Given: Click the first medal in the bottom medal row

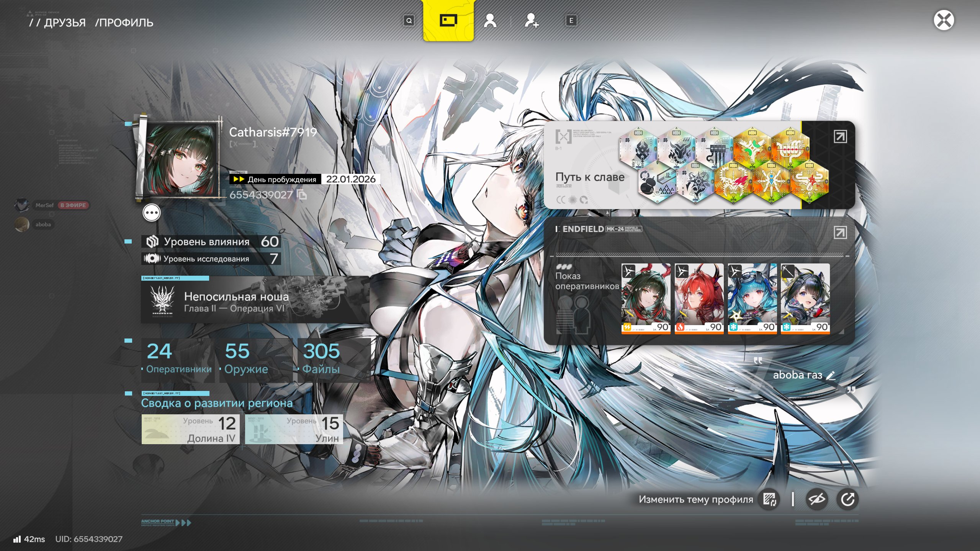Looking at the screenshot, I should coord(657,182).
